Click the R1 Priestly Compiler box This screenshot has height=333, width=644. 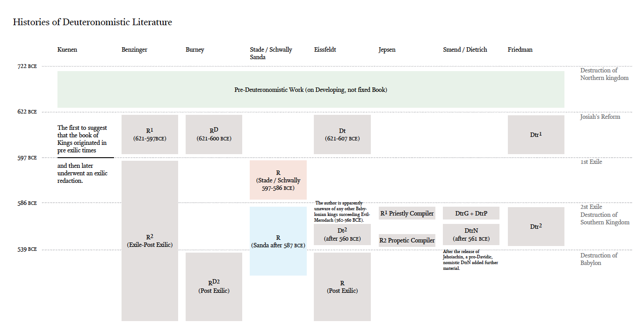[407, 213]
